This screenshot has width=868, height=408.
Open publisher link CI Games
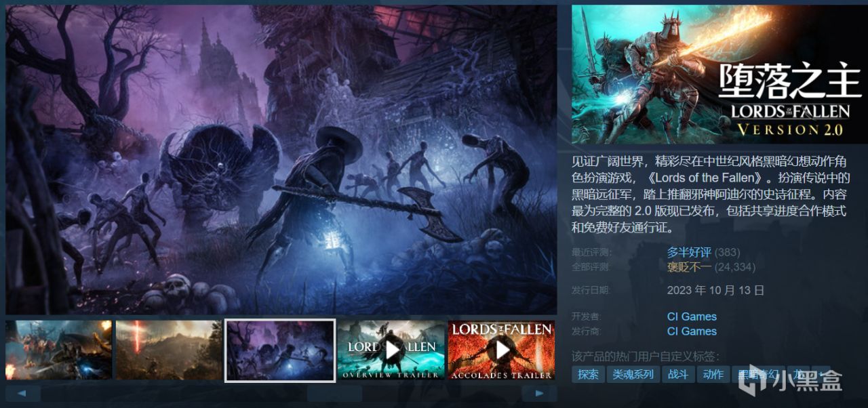pyautogui.click(x=692, y=331)
